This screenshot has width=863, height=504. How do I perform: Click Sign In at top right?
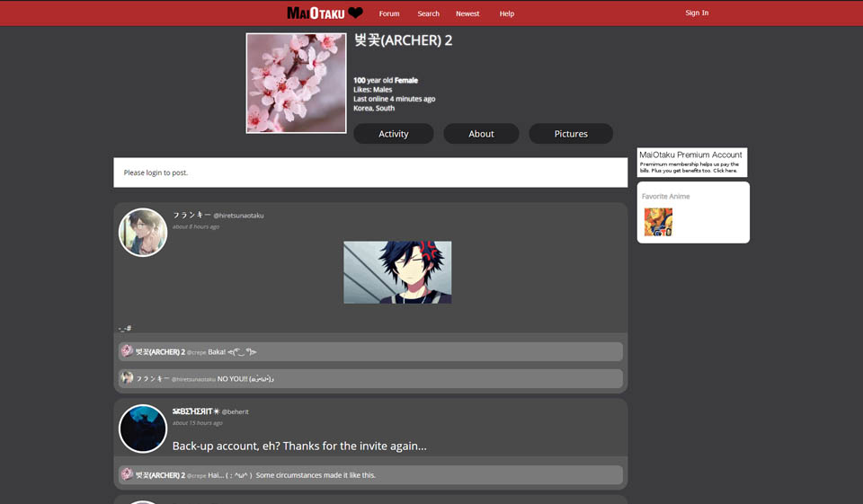pos(697,13)
